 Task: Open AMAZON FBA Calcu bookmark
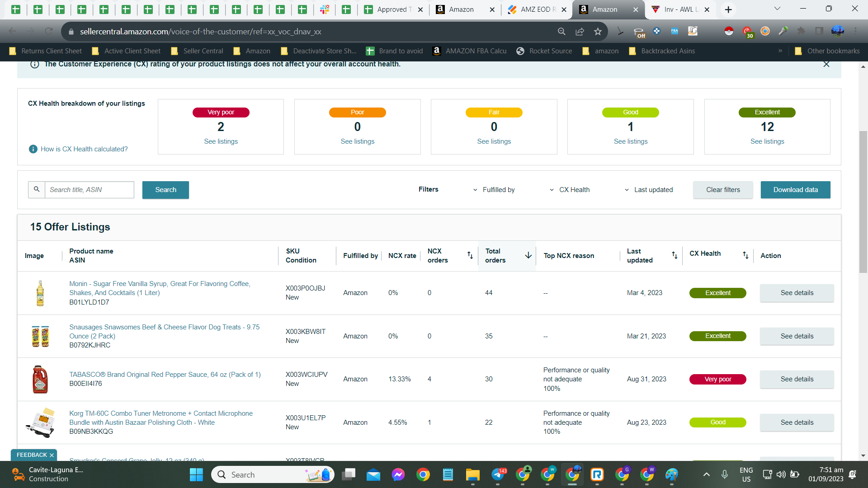pyautogui.click(x=470, y=51)
